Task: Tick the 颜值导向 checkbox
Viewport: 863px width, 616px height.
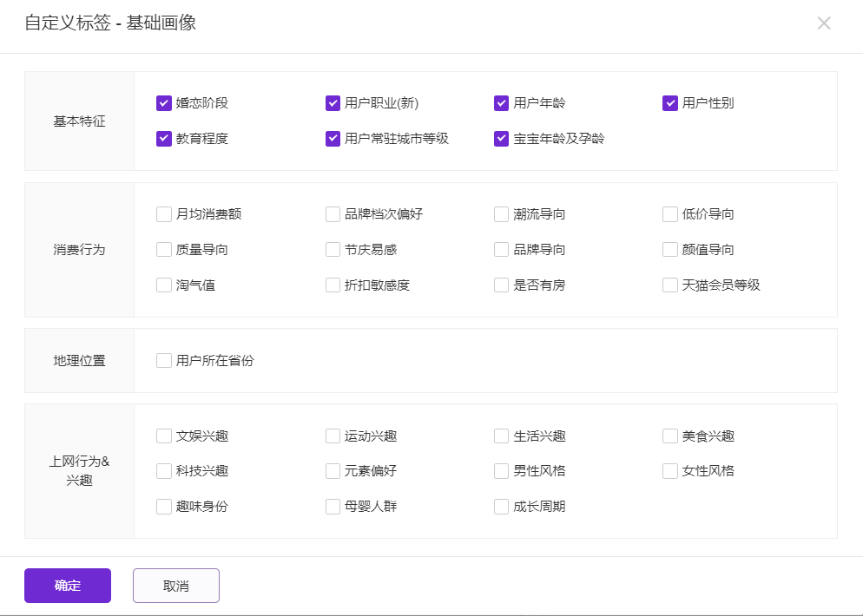Action: (x=669, y=250)
